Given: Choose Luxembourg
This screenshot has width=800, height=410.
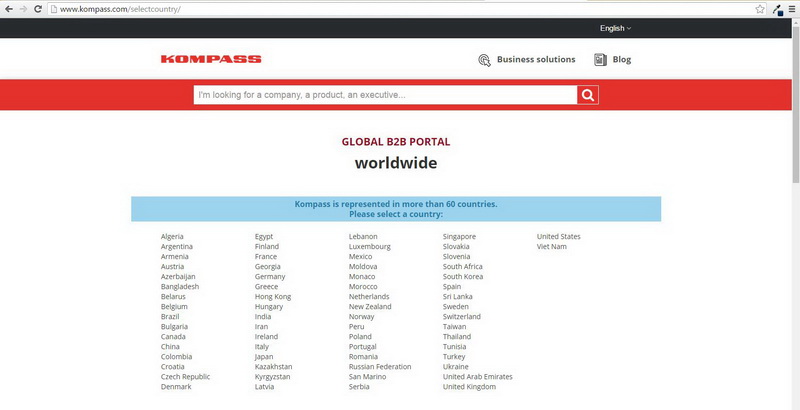Looking at the screenshot, I should point(369,247).
